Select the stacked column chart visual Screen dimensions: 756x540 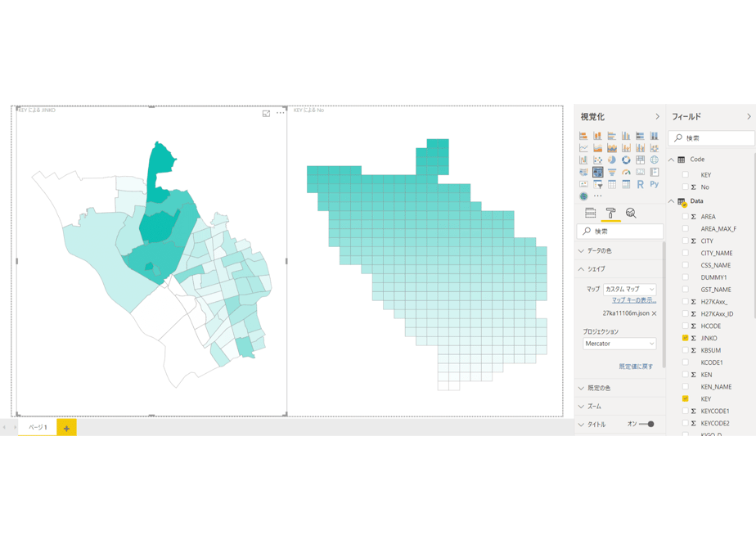[598, 136]
